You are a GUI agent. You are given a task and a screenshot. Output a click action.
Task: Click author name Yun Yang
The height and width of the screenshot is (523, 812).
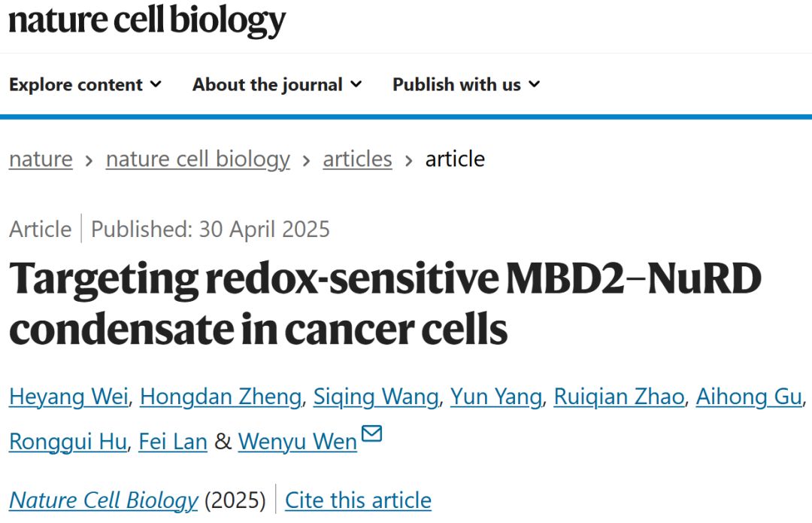point(496,397)
